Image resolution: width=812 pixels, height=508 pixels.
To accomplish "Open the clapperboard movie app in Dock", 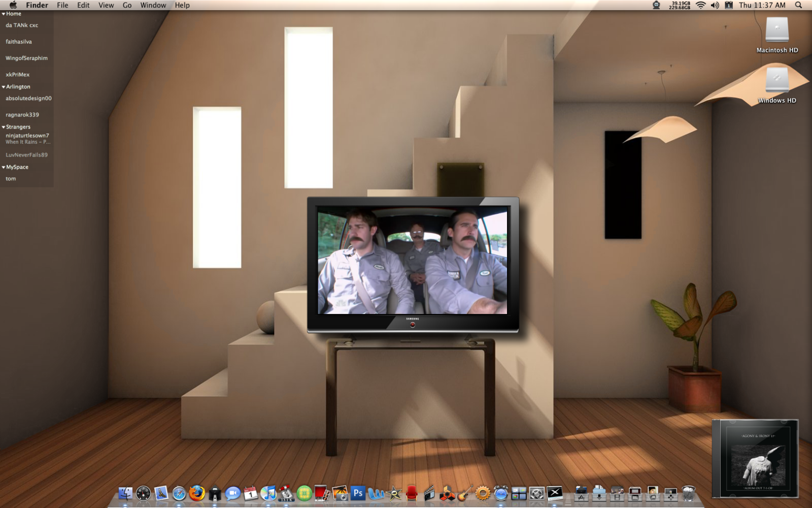I will (x=429, y=493).
